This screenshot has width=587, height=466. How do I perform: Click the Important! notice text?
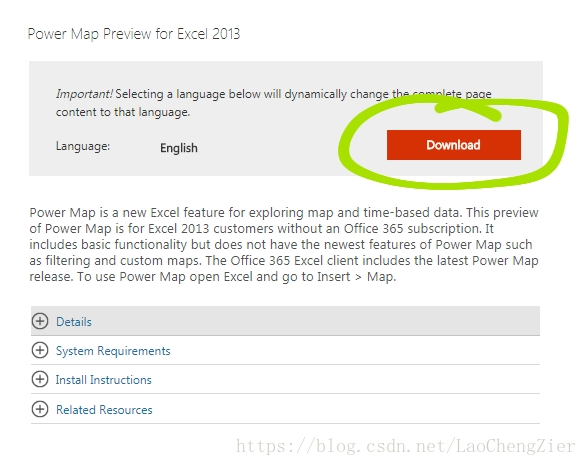tap(273, 103)
